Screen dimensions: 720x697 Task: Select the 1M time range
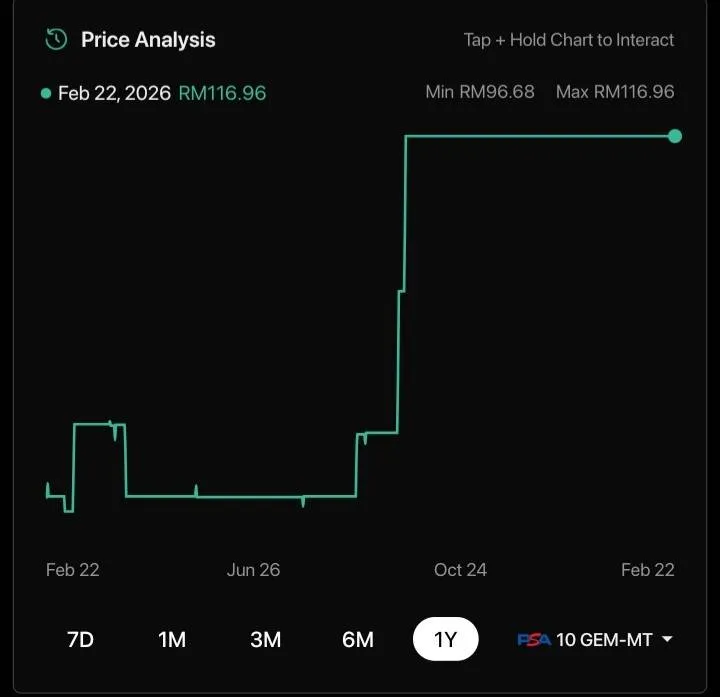(172, 640)
